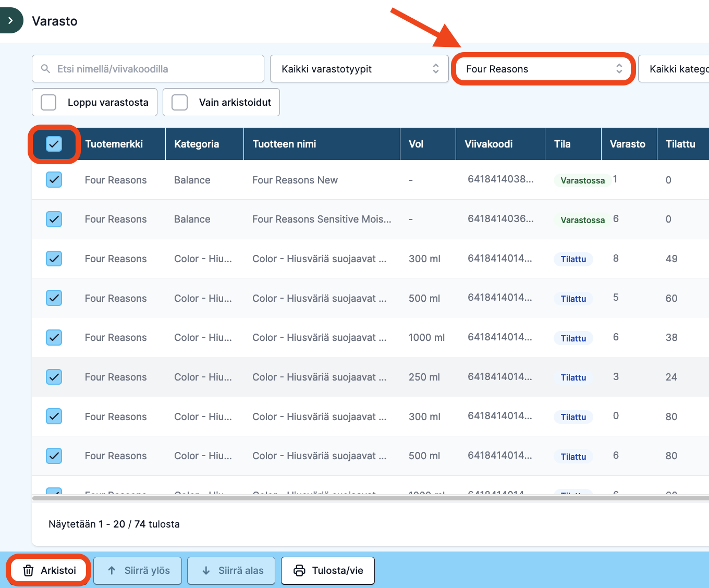Enable the Loppu varastosta checkbox
709x588 pixels.
tap(48, 102)
